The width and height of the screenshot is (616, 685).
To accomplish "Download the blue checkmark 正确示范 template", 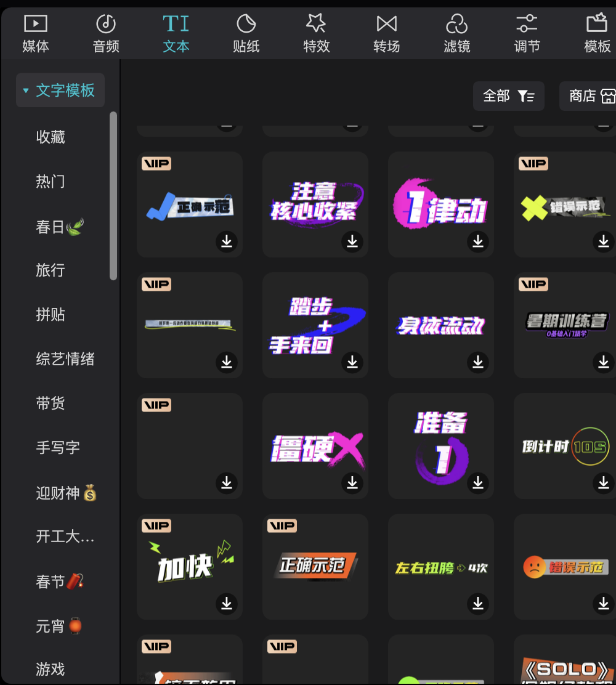I will (x=226, y=241).
